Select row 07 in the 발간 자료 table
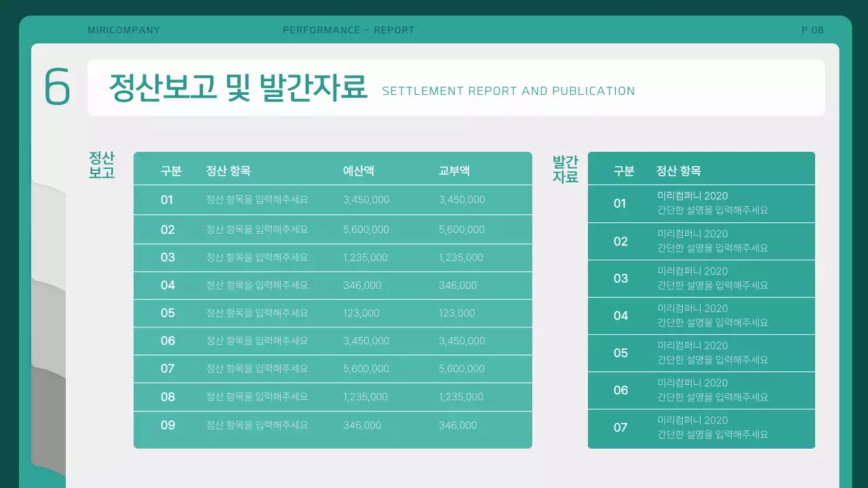 point(702,428)
